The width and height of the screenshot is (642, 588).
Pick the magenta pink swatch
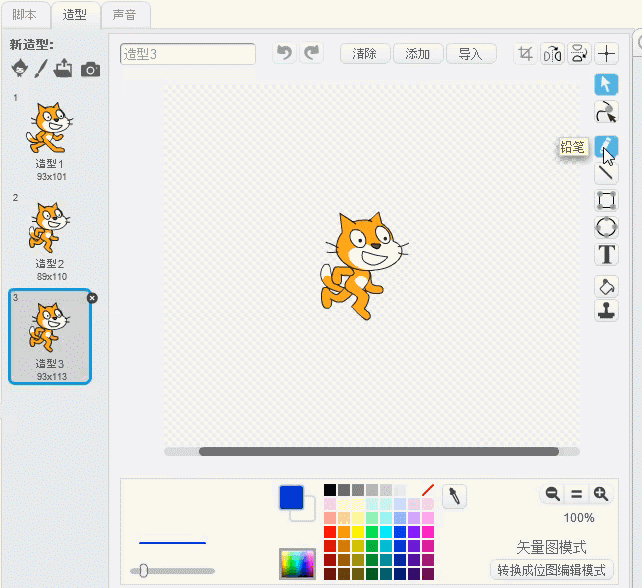(428, 531)
